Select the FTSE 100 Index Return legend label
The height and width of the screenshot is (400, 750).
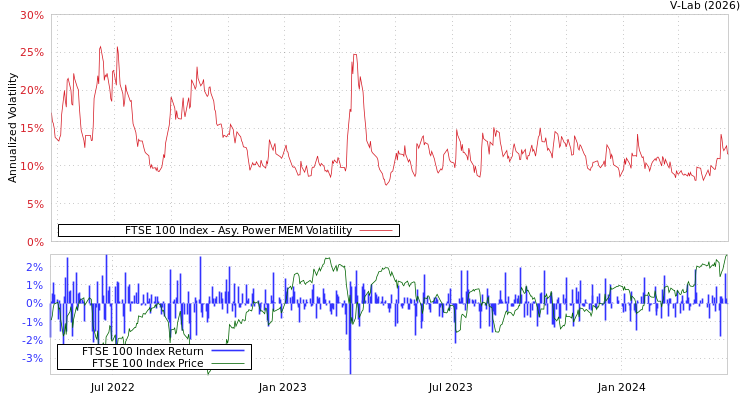coord(142,351)
